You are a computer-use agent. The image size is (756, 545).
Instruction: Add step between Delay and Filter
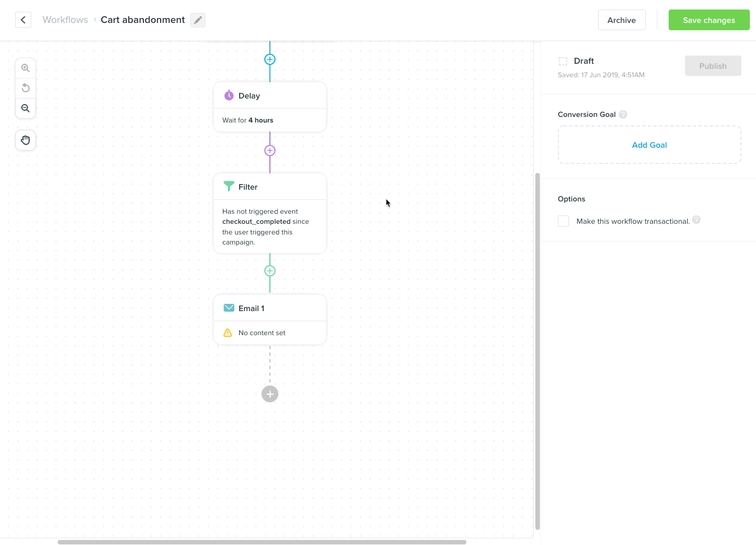[x=270, y=151]
